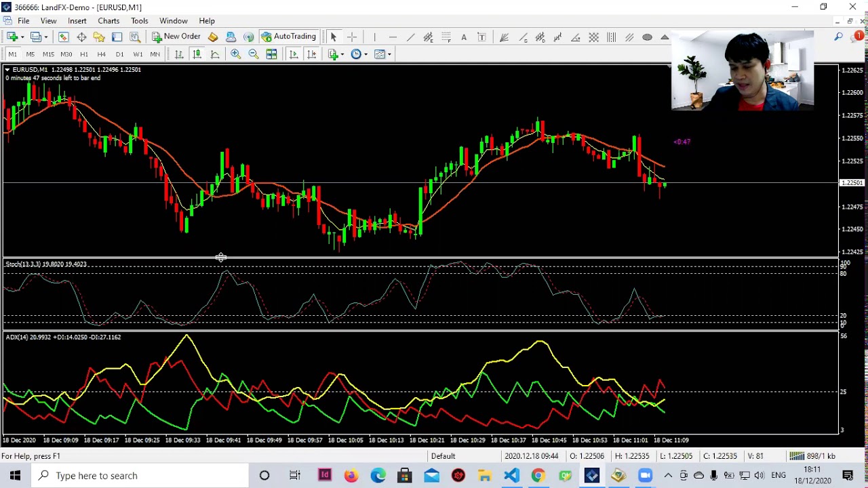Click the New Order button
Image resolution: width=868 pixels, height=488 pixels.
[176, 37]
